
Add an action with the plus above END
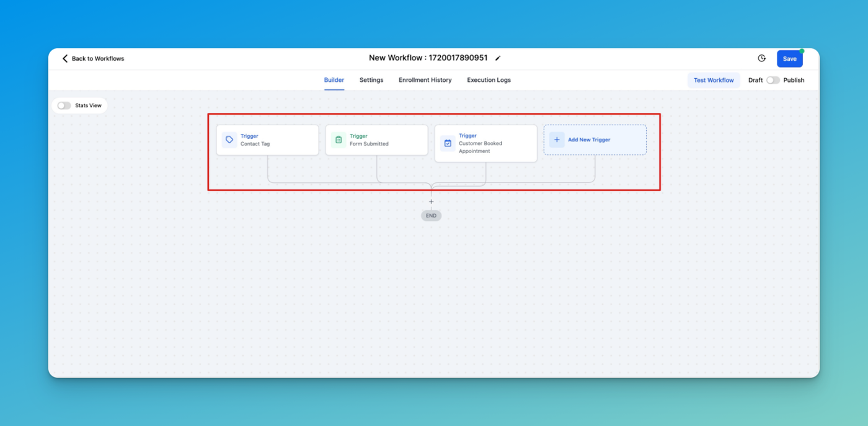point(432,202)
